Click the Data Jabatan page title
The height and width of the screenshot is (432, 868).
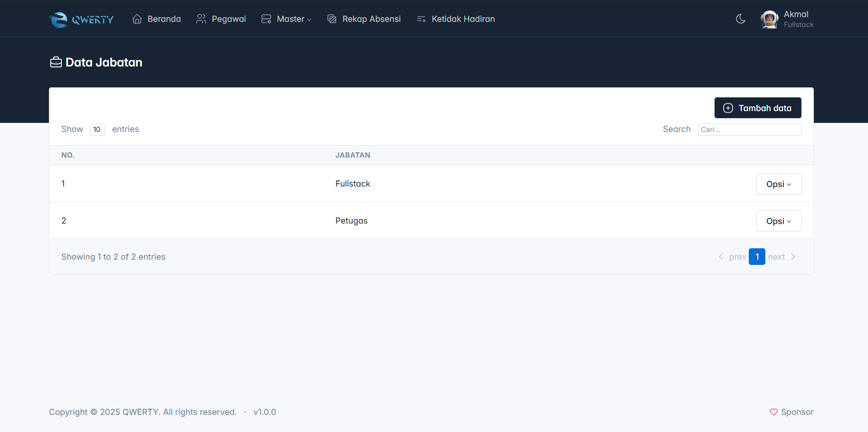104,62
